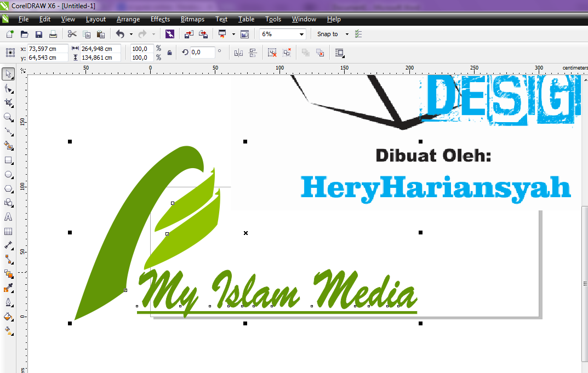Select the Smart Fill tool
Viewport: 588px width, 373px height.
(8, 145)
